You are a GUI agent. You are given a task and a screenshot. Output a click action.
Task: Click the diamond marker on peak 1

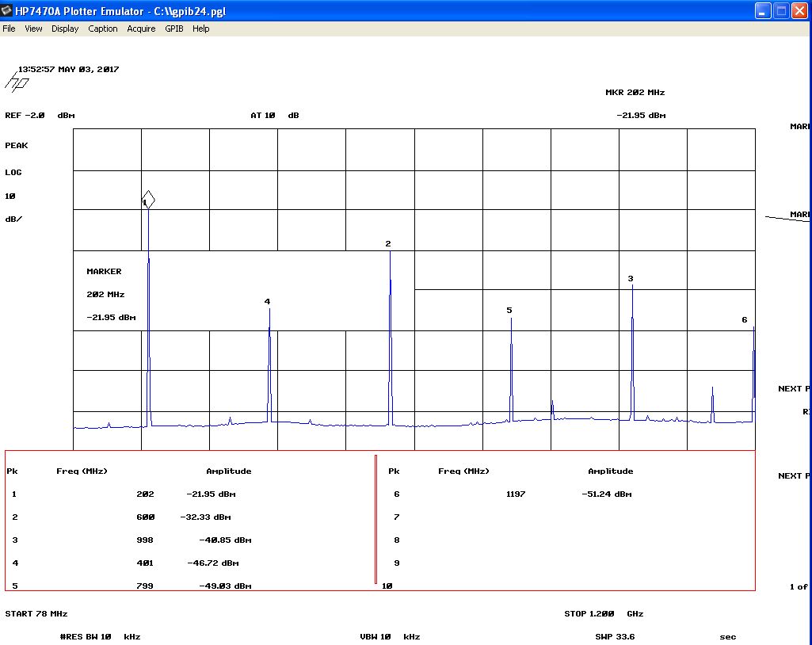pyautogui.click(x=148, y=200)
